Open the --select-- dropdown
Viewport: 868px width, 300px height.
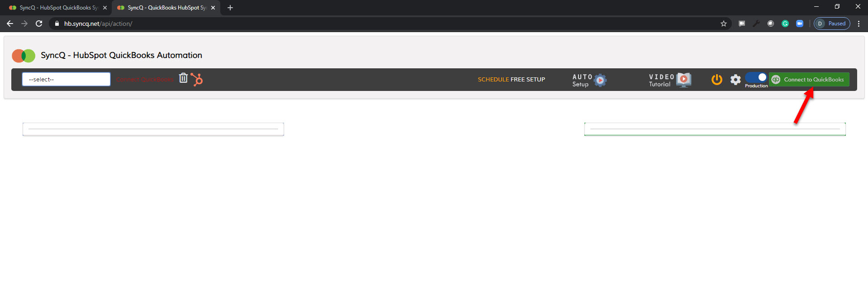coord(66,79)
